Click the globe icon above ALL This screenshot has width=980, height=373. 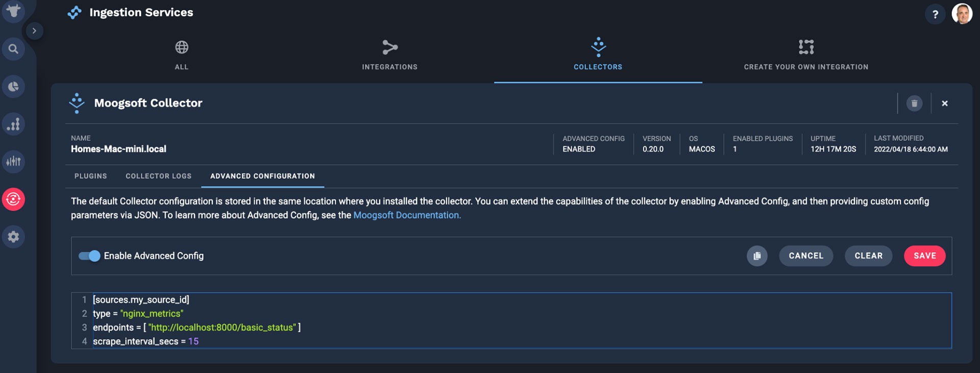(182, 47)
